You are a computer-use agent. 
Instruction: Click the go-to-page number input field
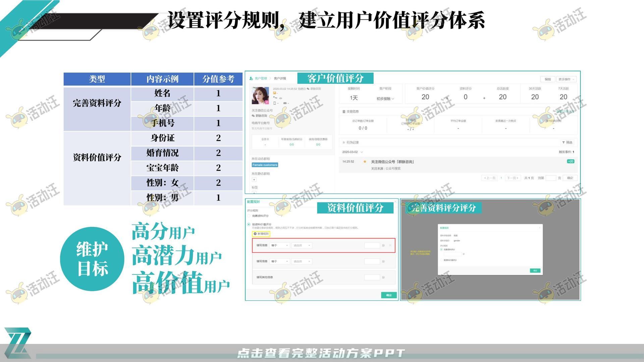(x=551, y=178)
